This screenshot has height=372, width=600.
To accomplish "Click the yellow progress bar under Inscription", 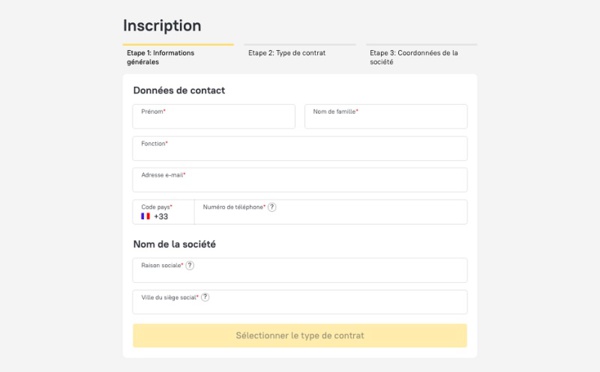I will [178, 45].
